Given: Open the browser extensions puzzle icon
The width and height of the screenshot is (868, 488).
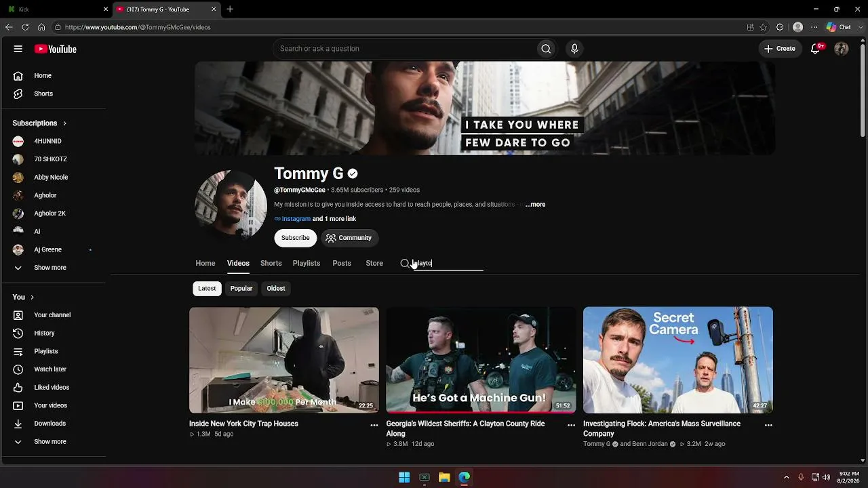Looking at the screenshot, I should pos(780,27).
